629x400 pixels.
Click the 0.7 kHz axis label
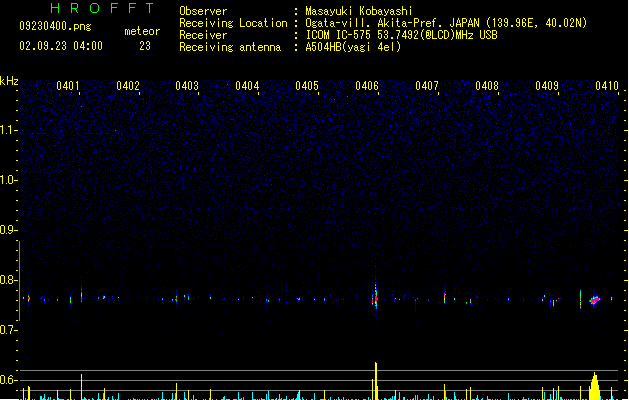7,330
